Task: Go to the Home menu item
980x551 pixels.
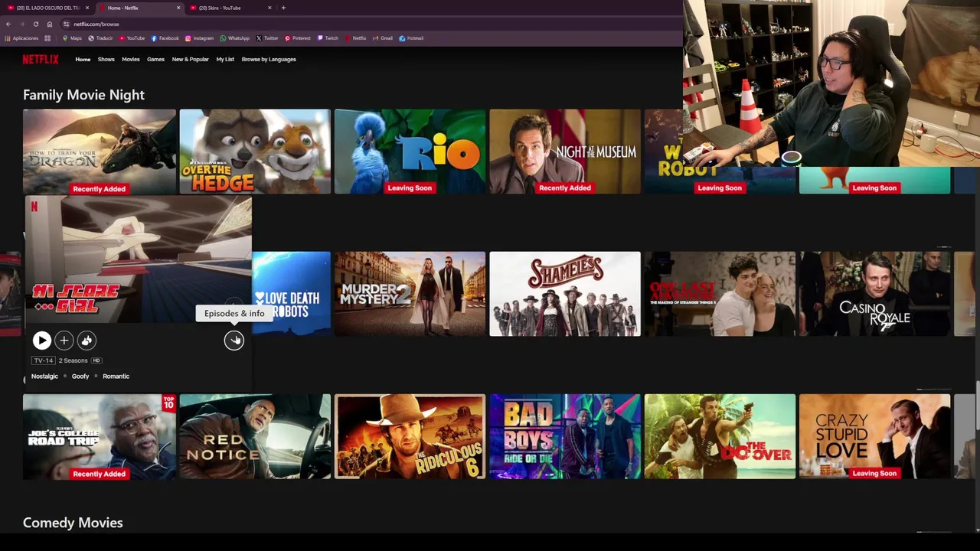Action: [83, 59]
